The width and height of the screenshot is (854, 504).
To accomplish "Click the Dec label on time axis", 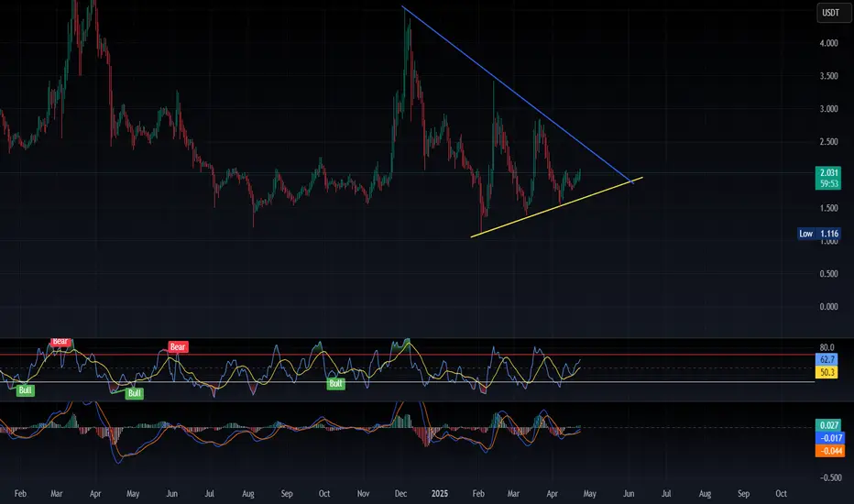I will tap(400, 494).
